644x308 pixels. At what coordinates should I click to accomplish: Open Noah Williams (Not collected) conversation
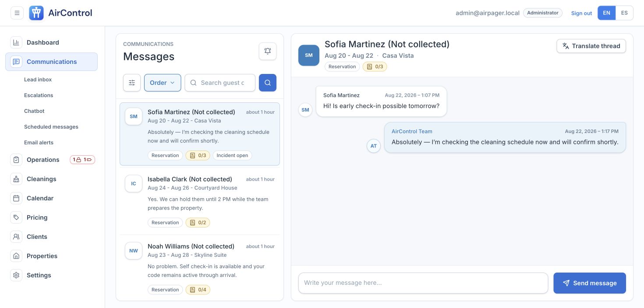click(x=200, y=268)
